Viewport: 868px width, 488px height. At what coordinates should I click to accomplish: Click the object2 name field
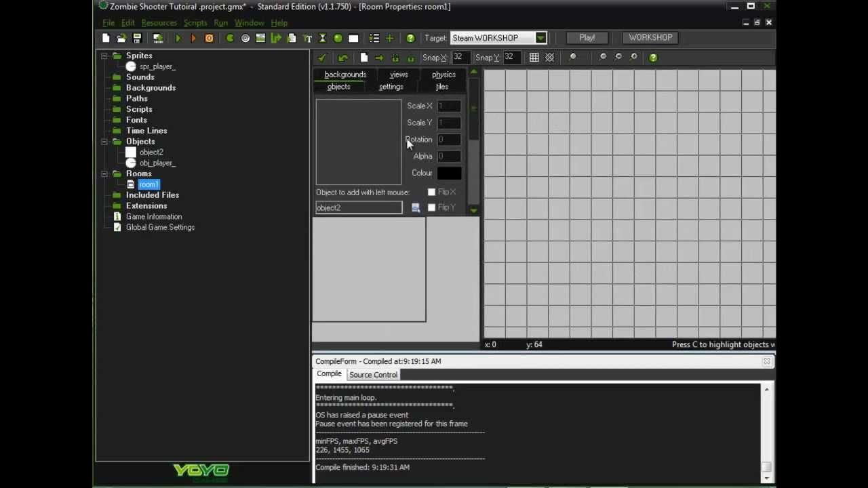click(359, 208)
